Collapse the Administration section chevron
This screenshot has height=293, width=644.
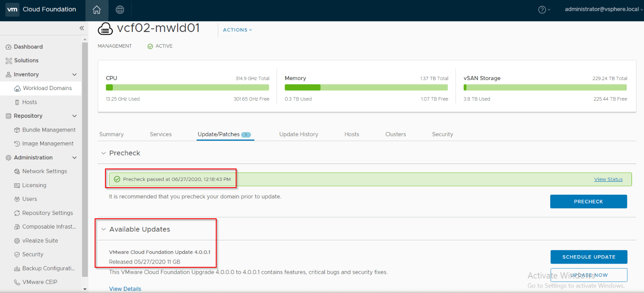click(x=75, y=158)
